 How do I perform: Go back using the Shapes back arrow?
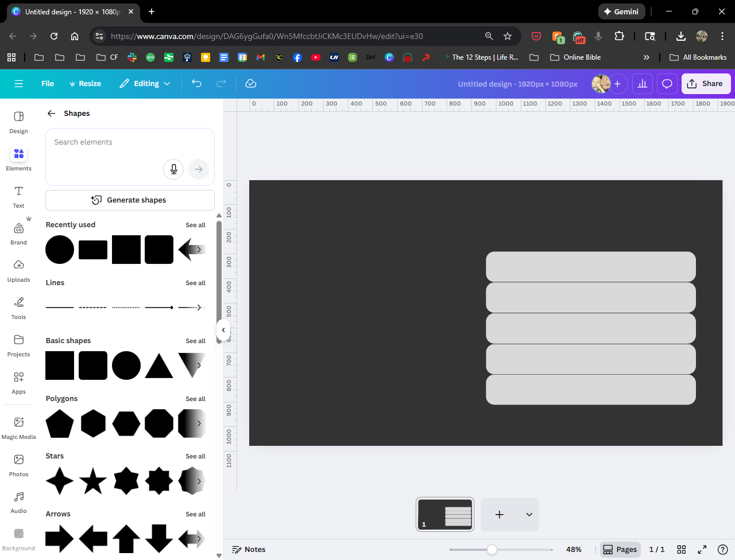click(x=52, y=114)
